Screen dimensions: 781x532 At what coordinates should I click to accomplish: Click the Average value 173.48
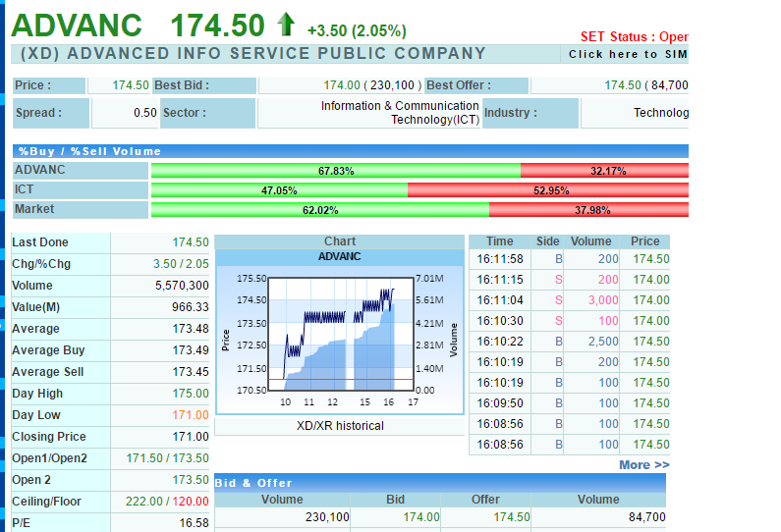click(191, 329)
